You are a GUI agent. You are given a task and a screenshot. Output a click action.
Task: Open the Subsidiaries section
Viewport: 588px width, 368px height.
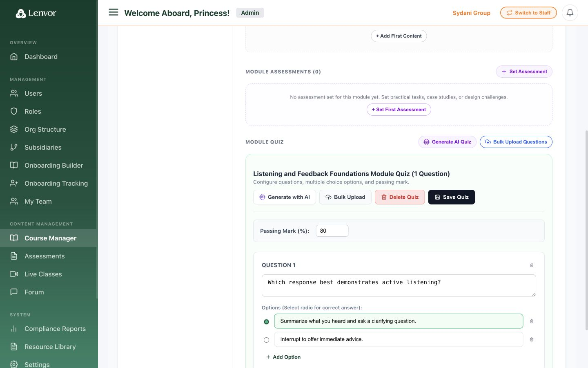[x=49, y=147]
